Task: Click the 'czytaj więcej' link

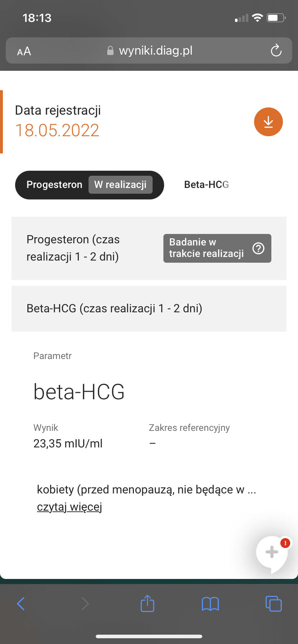Action: (69, 507)
